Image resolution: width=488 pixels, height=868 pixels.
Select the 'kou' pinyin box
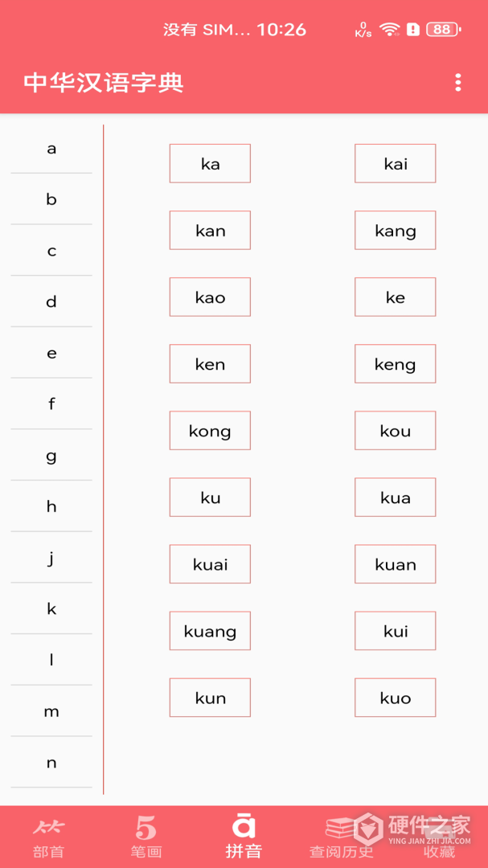tap(395, 430)
